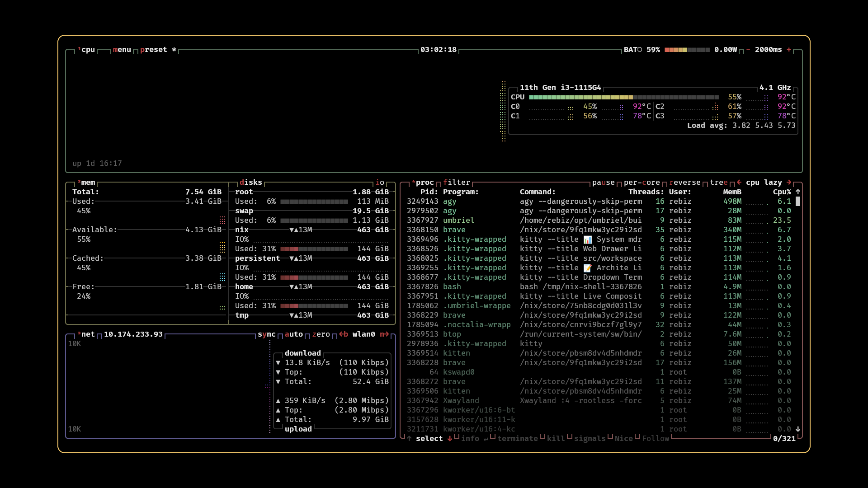Select process 3368150 brave
The image size is (868, 488).
(x=599, y=230)
